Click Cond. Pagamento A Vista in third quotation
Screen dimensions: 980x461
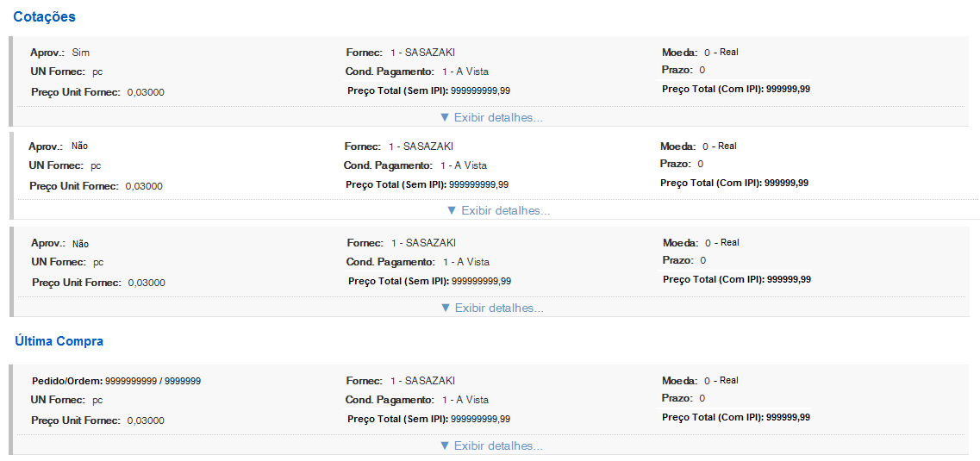tap(465, 262)
